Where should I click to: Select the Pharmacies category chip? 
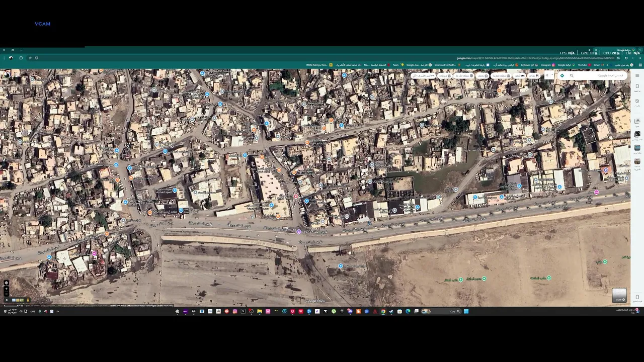click(x=444, y=75)
